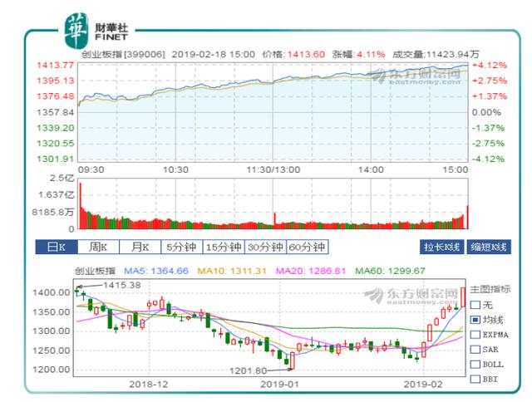This screenshot has height=402, width=532.
Task: Enable the EXPMA indicator checkbox
Action: 475,335
